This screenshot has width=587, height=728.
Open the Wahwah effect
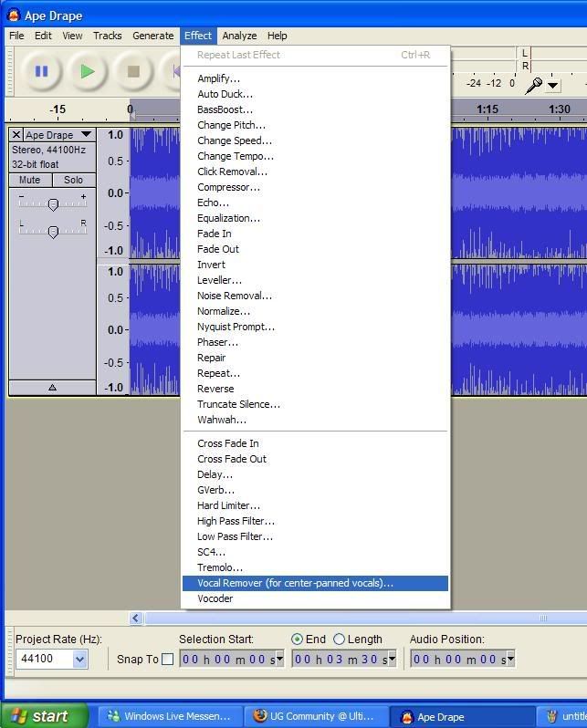315,420
